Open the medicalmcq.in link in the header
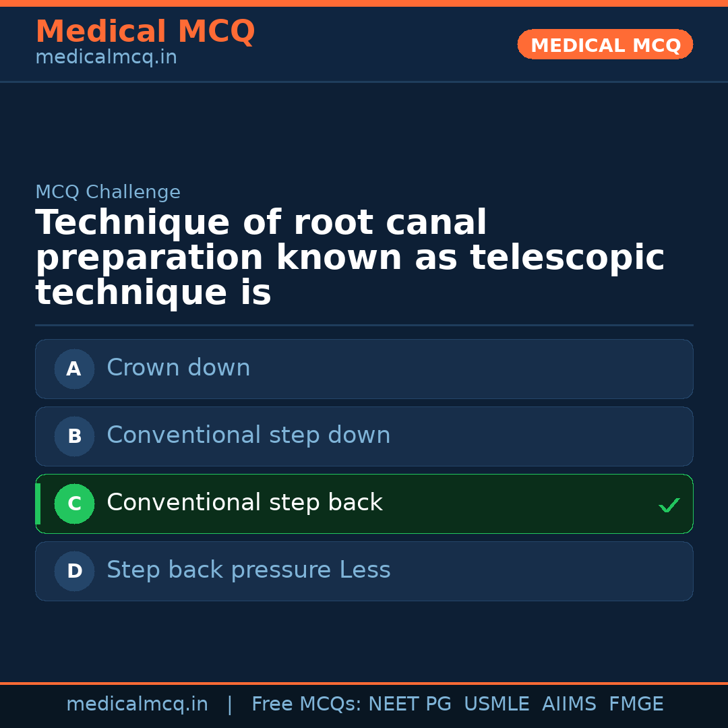Viewport: 728px width, 728px height. click(106, 58)
